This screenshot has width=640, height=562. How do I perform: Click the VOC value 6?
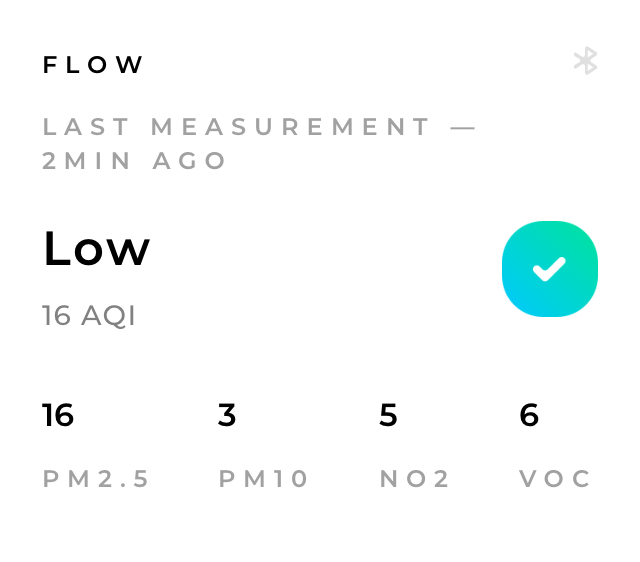(x=529, y=415)
